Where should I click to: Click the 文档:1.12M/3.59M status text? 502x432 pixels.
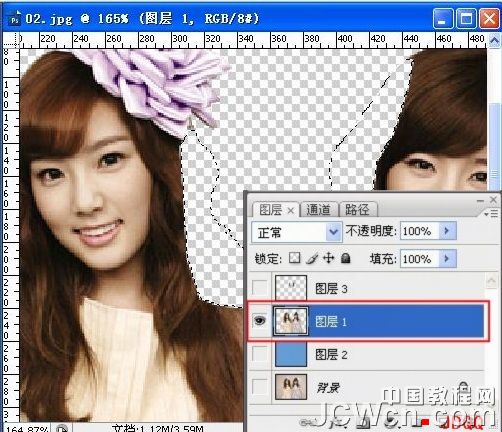tap(158, 428)
